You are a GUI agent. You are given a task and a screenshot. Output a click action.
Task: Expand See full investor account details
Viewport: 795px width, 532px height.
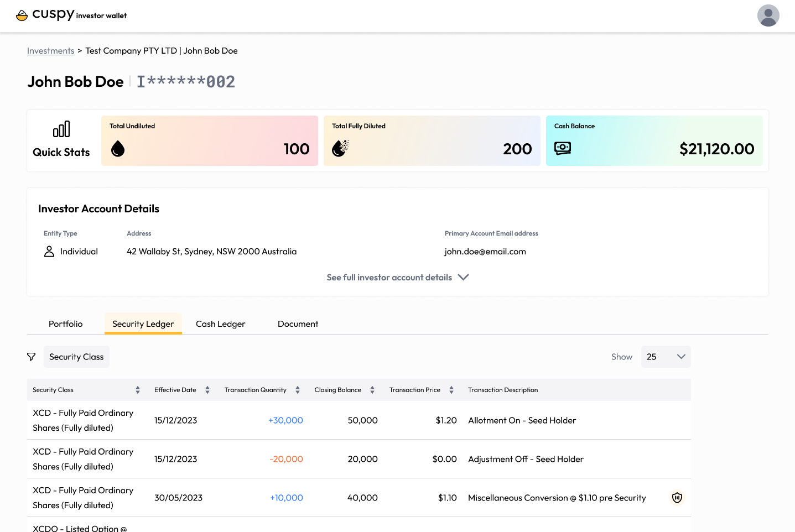tap(397, 277)
